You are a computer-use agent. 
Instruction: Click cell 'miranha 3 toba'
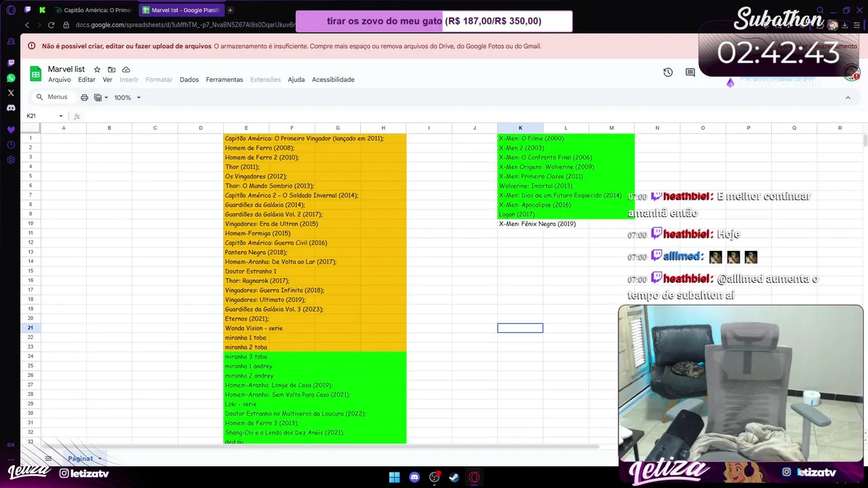coord(246,357)
